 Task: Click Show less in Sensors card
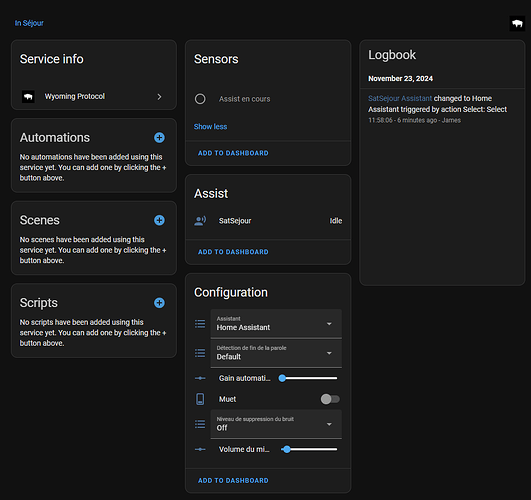point(210,127)
